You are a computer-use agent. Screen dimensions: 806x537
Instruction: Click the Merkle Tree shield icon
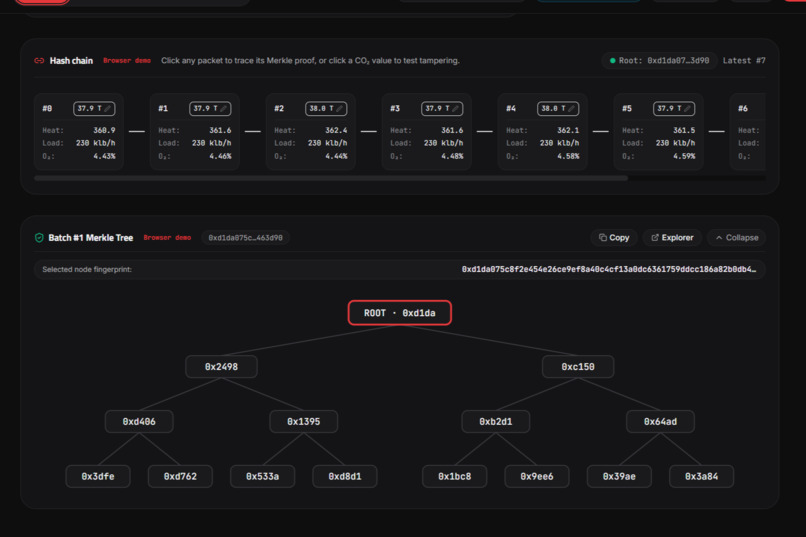pyautogui.click(x=39, y=237)
